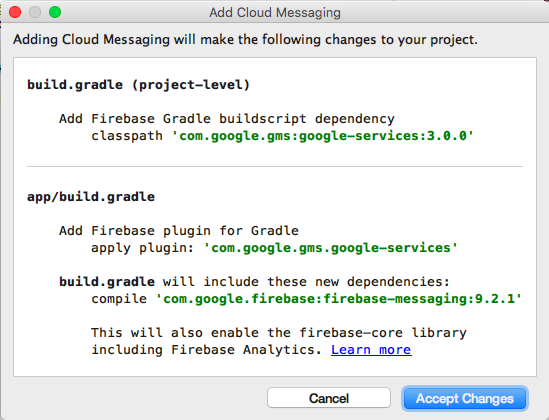The image size is (549, 420).
Task: Open the Learn more link
Action: (x=371, y=350)
